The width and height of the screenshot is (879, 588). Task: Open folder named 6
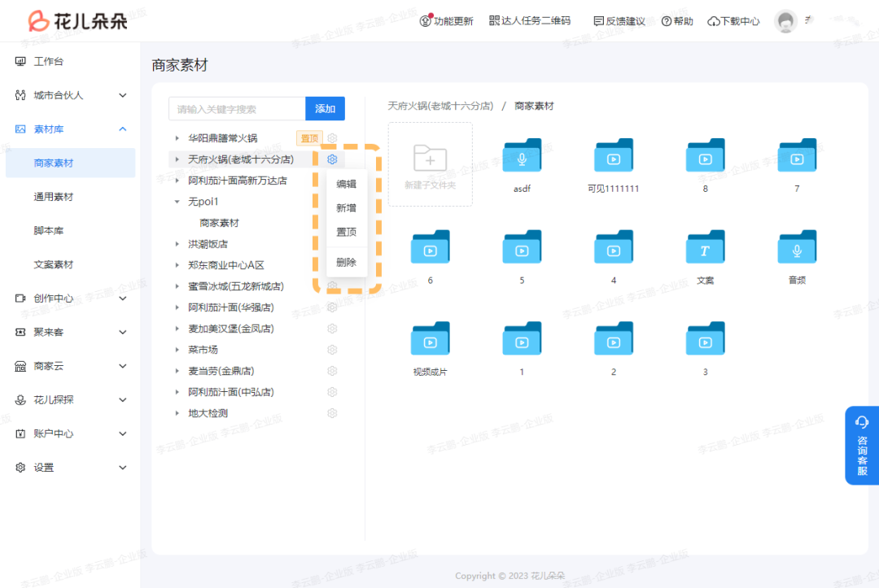click(x=430, y=246)
